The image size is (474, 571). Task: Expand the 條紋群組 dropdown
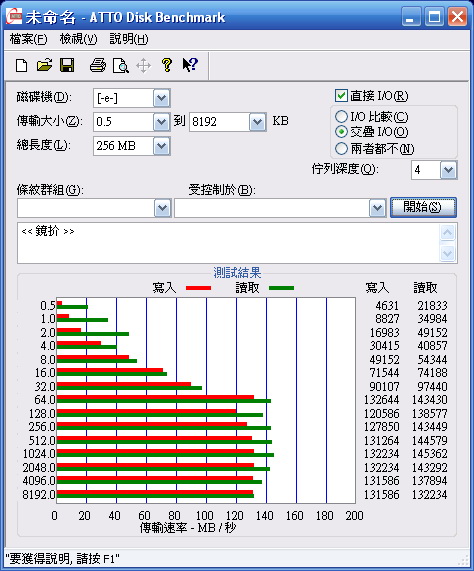click(x=162, y=208)
